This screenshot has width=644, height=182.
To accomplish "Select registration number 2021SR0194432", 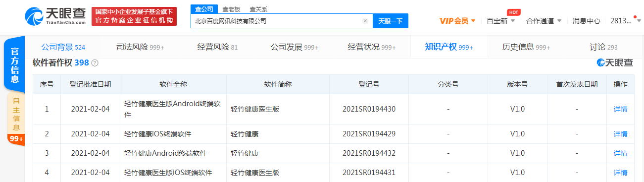I will pyautogui.click(x=369, y=153).
